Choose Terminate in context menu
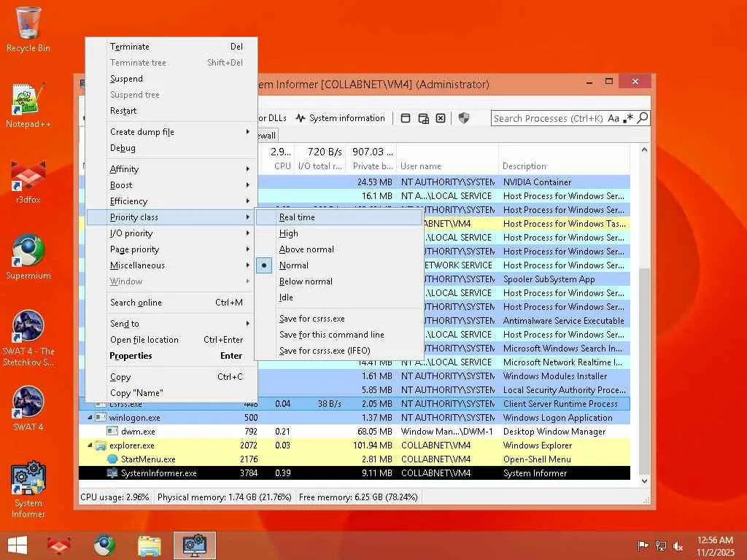 pyautogui.click(x=171, y=47)
